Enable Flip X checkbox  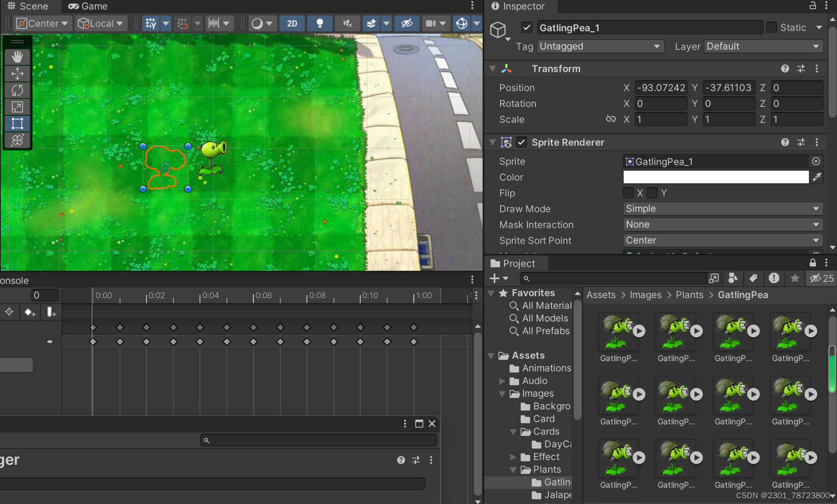628,193
